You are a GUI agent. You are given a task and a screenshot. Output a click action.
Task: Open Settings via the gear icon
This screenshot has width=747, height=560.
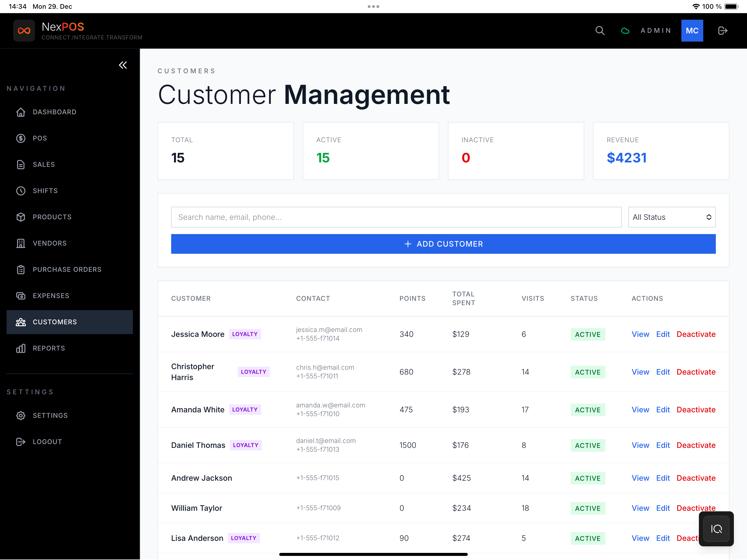click(21, 415)
